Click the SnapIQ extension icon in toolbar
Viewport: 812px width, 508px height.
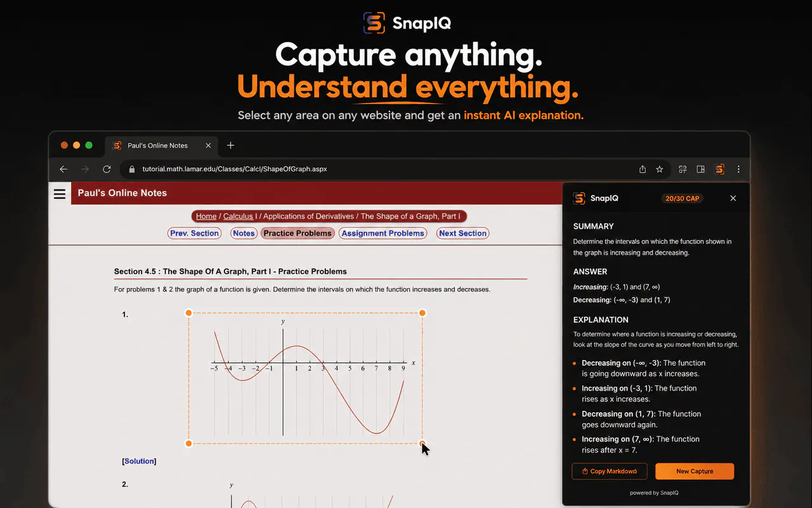pyautogui.click(x=719, y=170)
